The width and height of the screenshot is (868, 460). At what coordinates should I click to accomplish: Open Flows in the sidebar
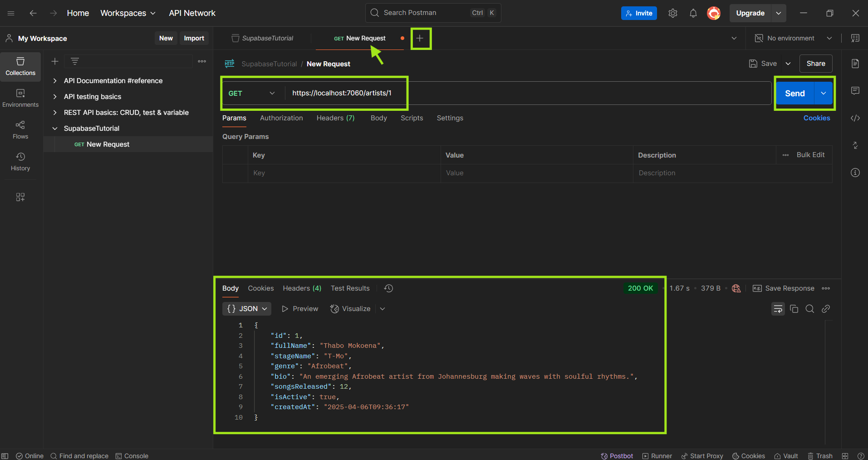tap(20, 130)
